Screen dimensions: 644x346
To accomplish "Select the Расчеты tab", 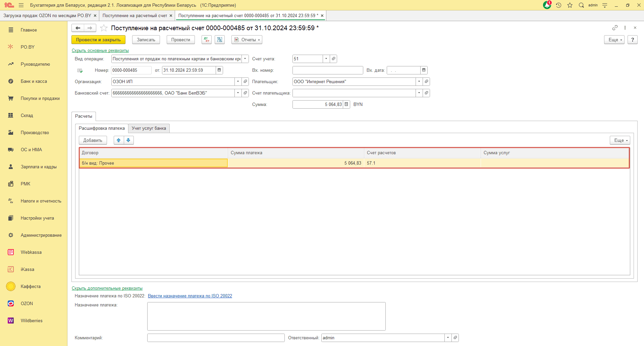I will 84,116.
